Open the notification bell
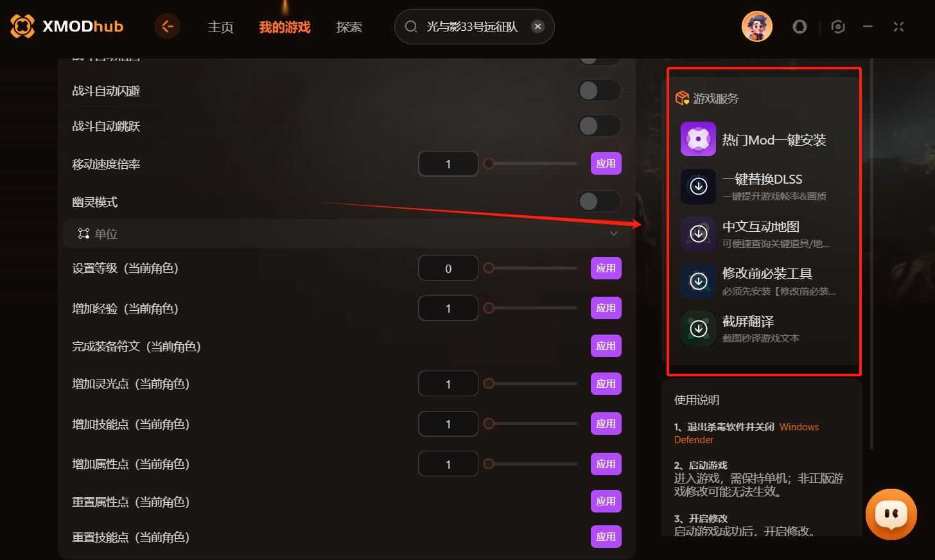This screenshot has height=560, width=935. pyautogui.click(x=800, y=26)
